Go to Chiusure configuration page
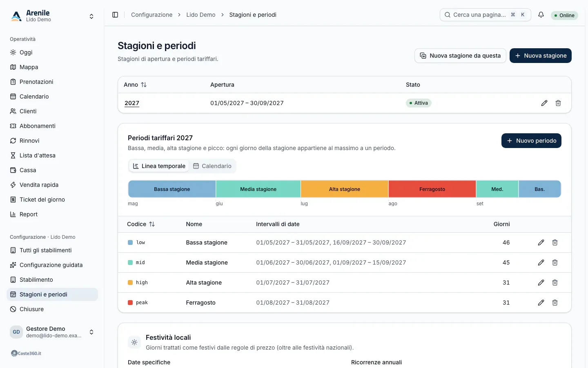Screen dimensions: 588x368 pyautogui.click(x=52, y=309)
